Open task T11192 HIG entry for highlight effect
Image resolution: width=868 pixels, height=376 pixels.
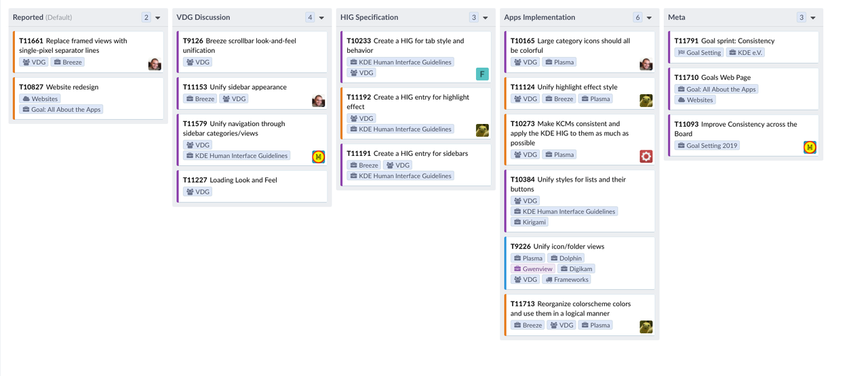(x=408, y=102)
